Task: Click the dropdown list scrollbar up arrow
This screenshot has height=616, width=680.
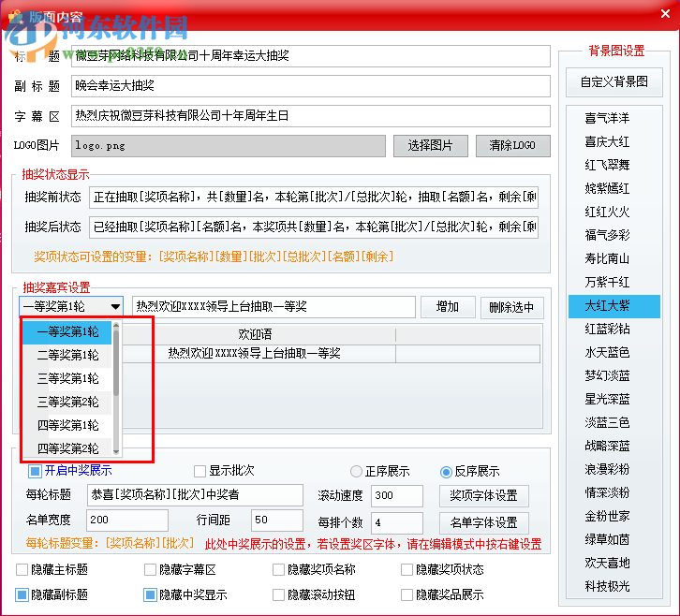Action: (116, 325)
